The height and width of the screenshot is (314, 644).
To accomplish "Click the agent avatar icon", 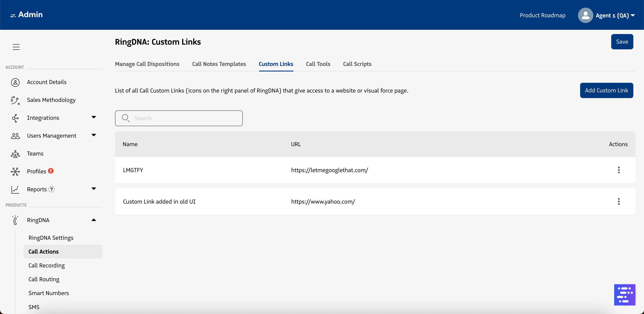I will click(x=585, y=16).
